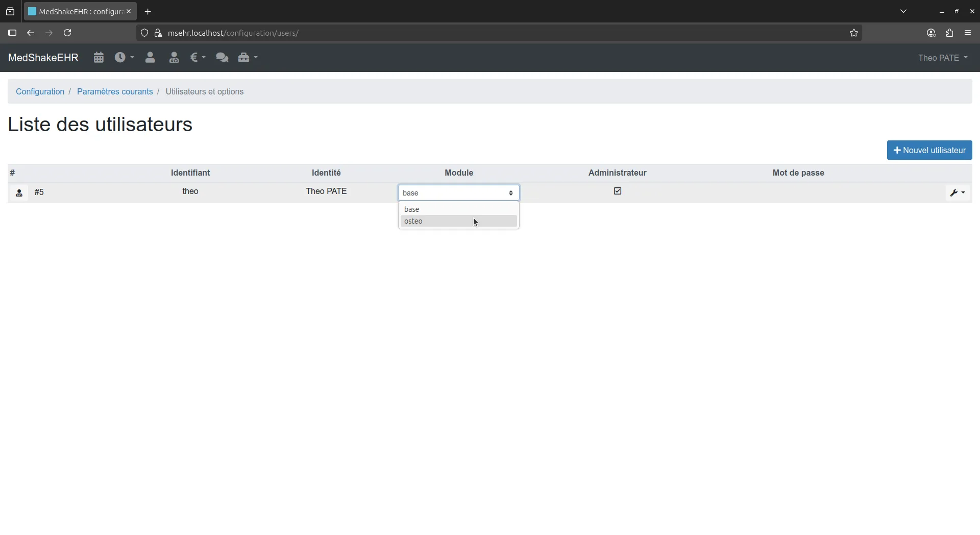This screenshot has width=980, height=535.
Task: Bookmark this page with the star icon
Action: tap(854, 33)
